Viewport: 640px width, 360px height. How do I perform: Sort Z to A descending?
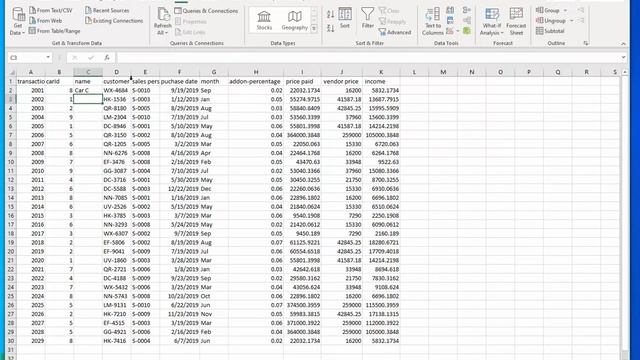tap(331, 28)
